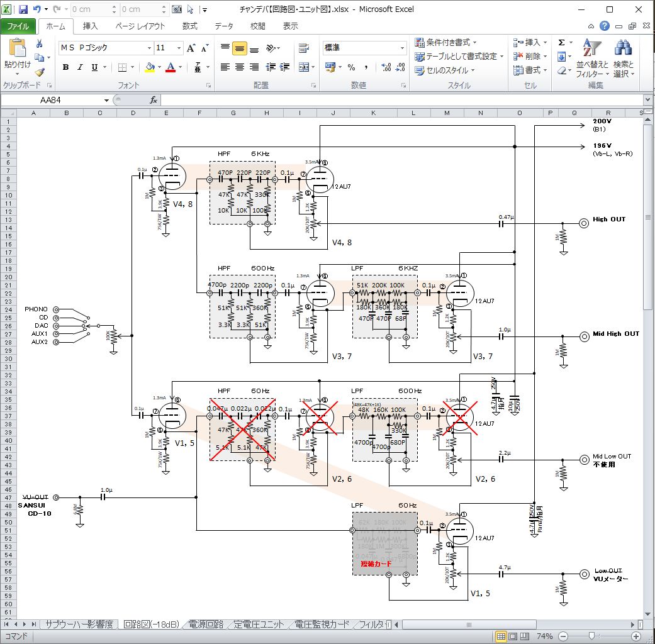Decrease font size with small A icon
655x644 pixels.
204,48
